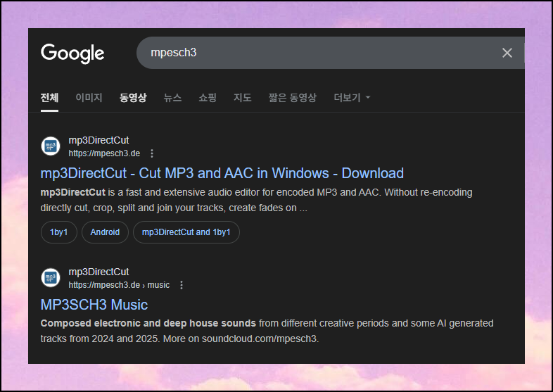
Task: Click the snippet starting 'mp3DirectCut is a fast'
Action: point(256,200)
